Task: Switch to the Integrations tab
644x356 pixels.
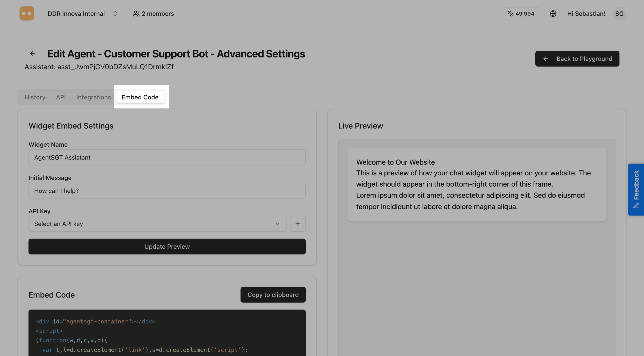Action: point(94,97)
